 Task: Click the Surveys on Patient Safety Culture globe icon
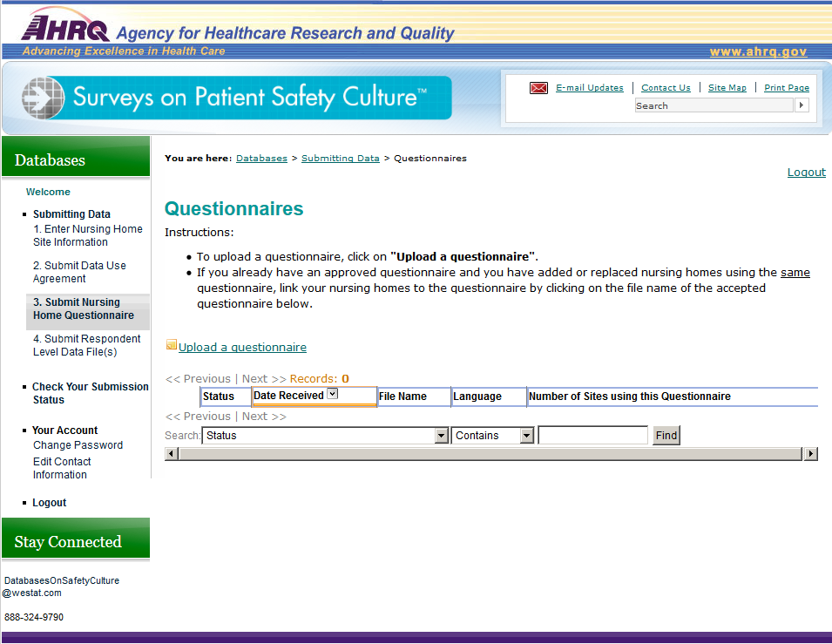point(43,98)
